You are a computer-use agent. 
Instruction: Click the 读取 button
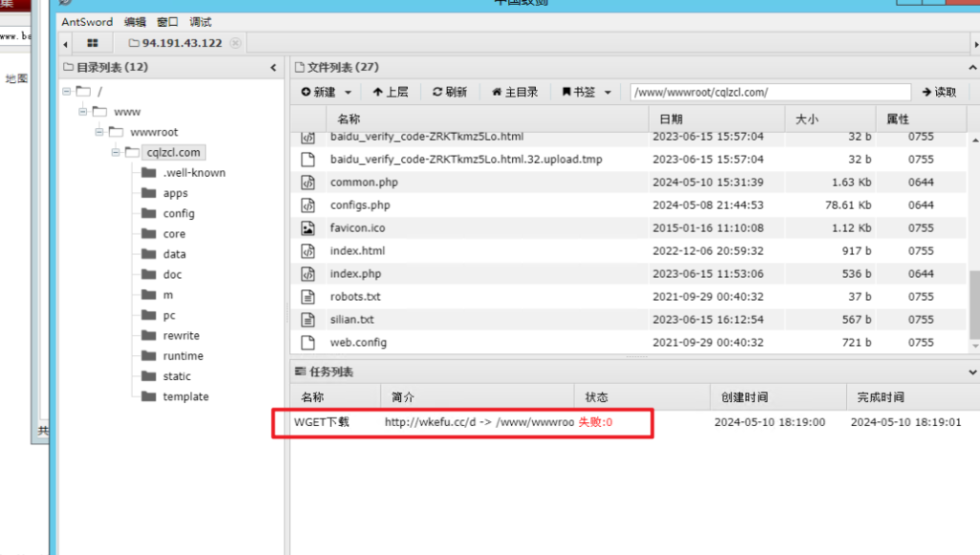tap(939, 92)
